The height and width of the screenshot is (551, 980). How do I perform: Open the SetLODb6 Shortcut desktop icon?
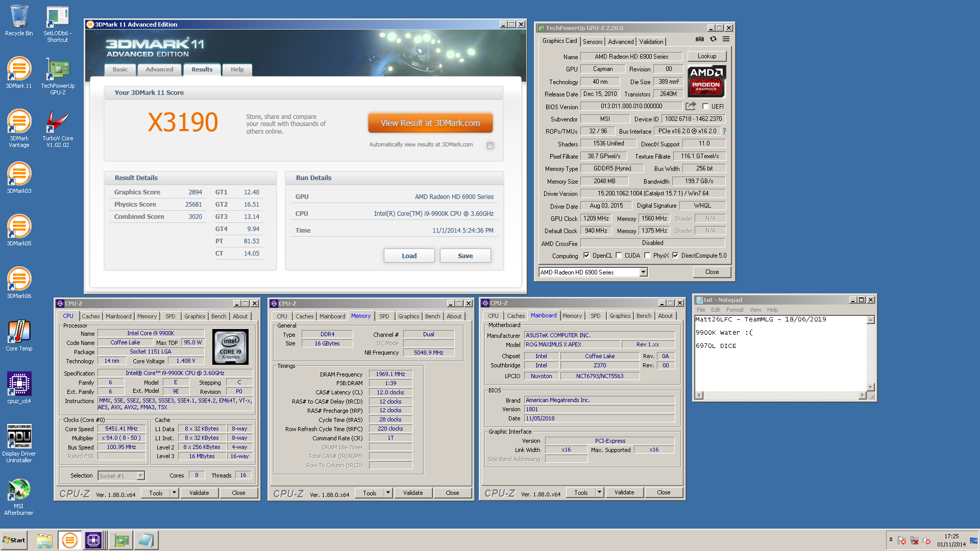[57, 24]
